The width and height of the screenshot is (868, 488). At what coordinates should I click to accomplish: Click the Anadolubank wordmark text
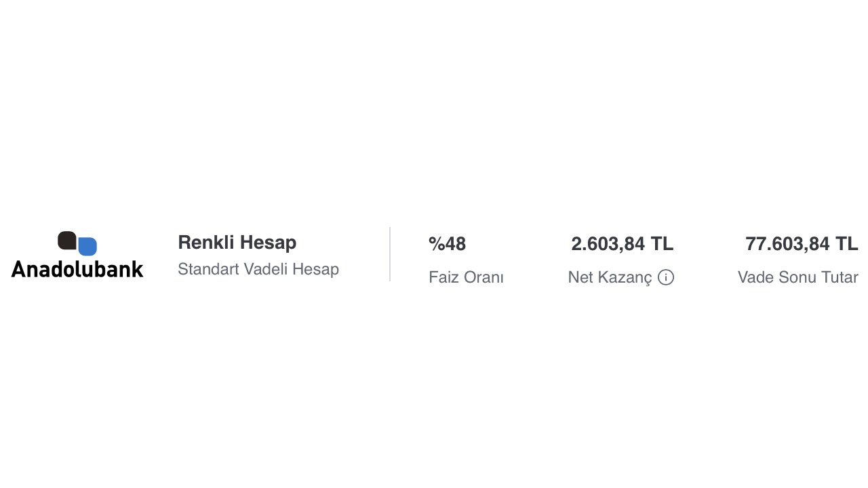[77, 269]
